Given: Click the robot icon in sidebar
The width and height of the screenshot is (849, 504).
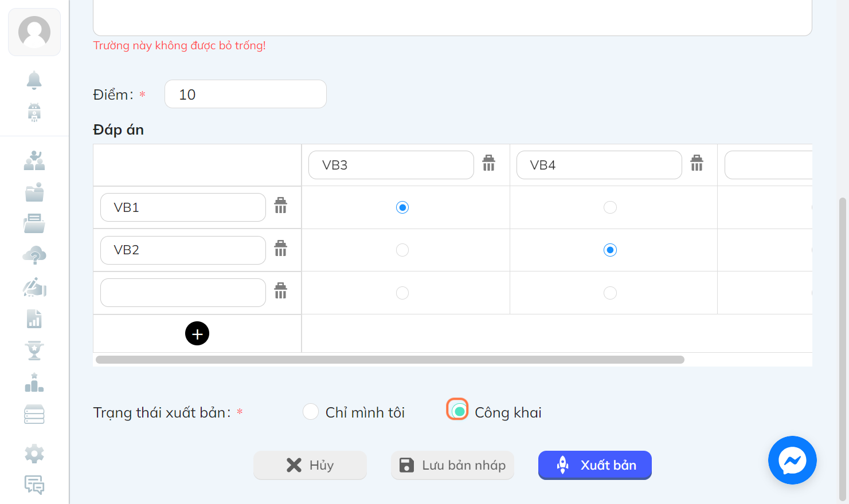Looking at the screenshot, I should tap(34, 112).
